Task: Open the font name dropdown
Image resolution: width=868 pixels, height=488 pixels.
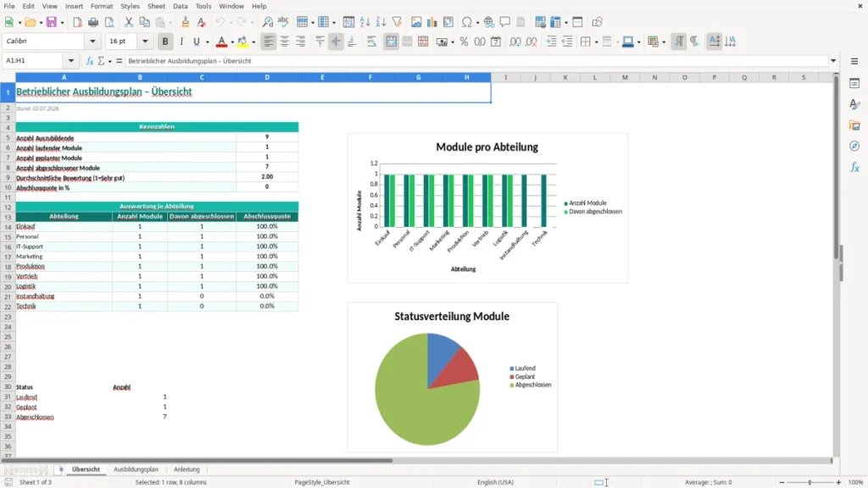Action: [92, 42]
